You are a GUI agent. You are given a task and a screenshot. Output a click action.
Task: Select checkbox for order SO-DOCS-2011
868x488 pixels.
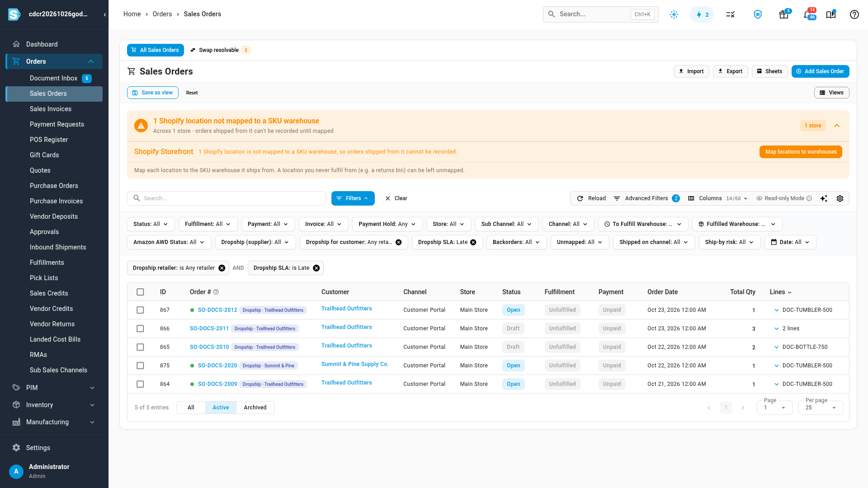point(140,328)
